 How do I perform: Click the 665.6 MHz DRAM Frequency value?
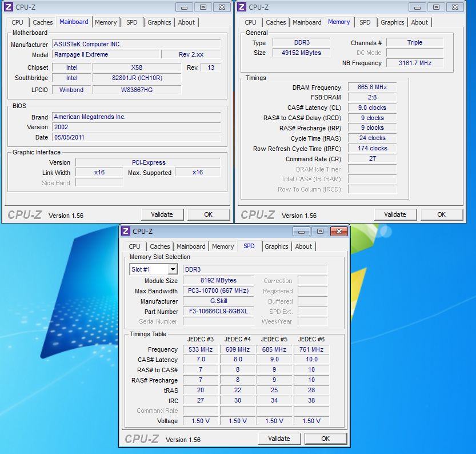click(372, 87)
